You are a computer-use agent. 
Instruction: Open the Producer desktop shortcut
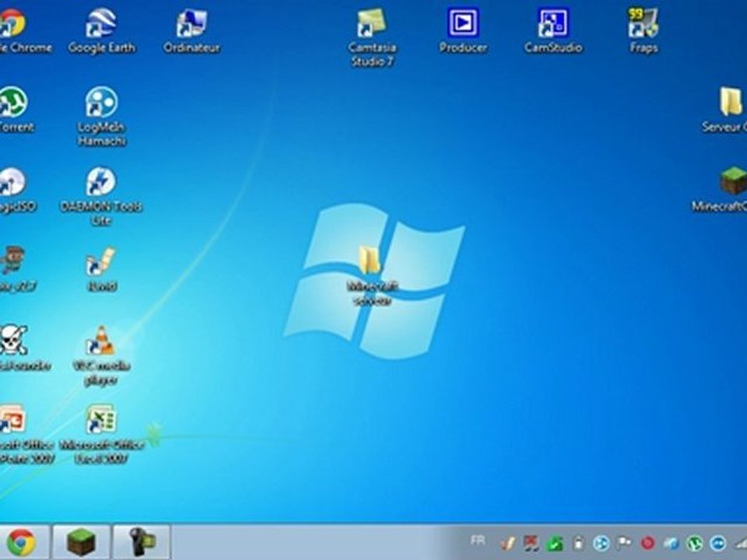coord(463,31)
